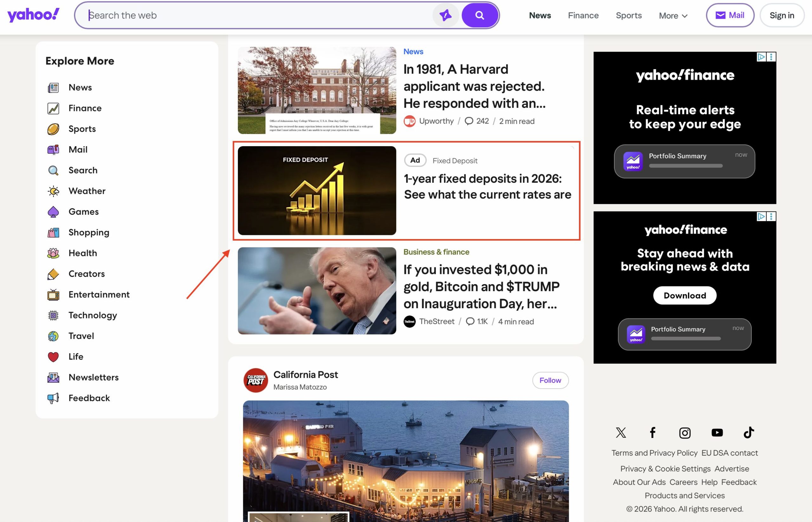
Task: Click the Sports football icon in sidebar
Action: (53, 129)
